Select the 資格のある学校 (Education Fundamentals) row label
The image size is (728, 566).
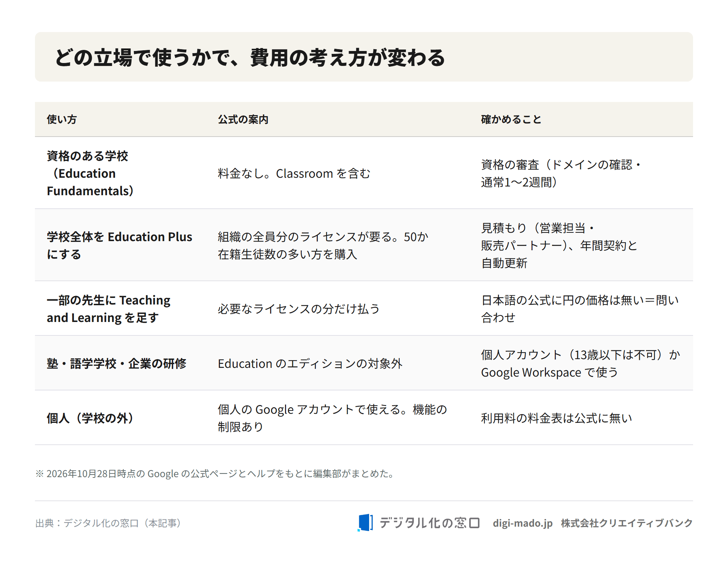[x=90, y=173]
